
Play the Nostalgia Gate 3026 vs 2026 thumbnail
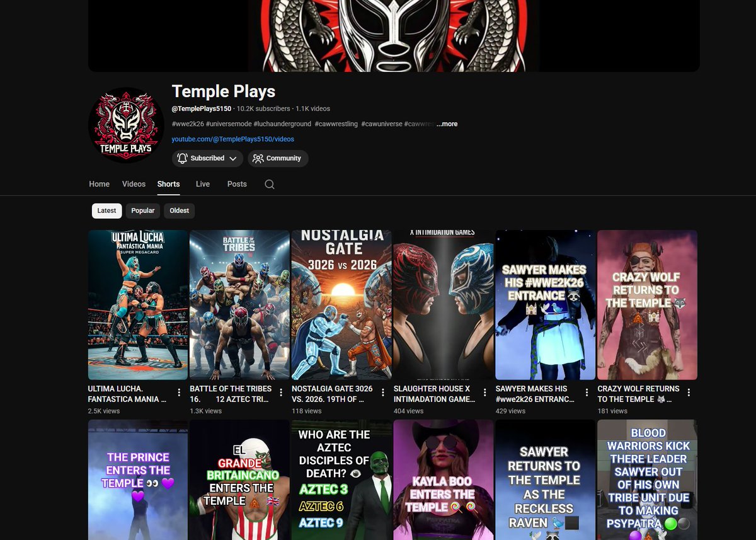(x=341, y=305)
